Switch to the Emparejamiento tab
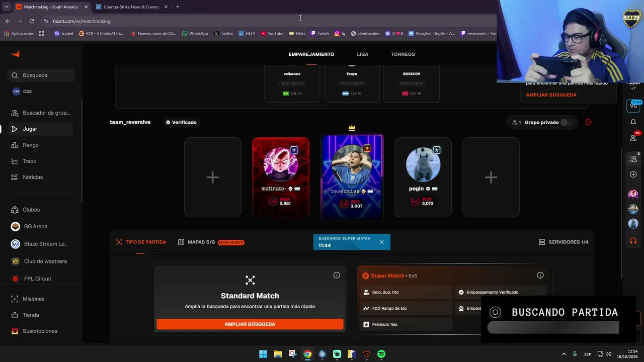This screenshot has height=362, width=644. click(311, 54)
